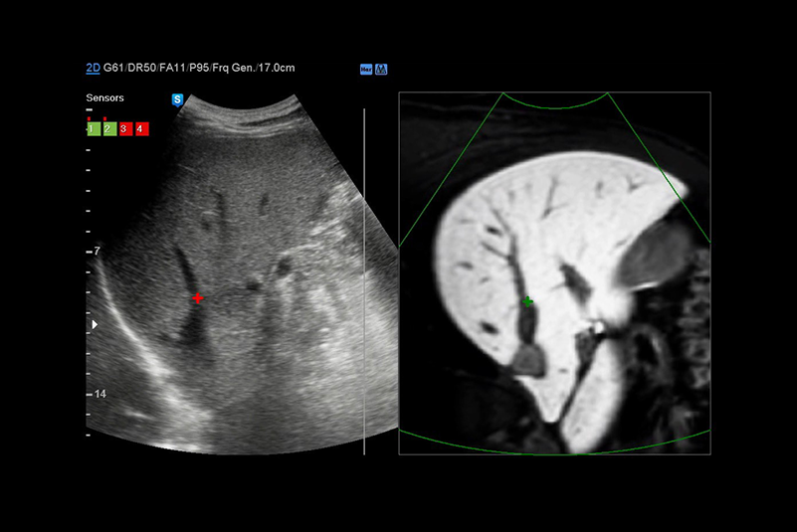This screenshot has height=532, width=797.
Task: Click the 7 cm mark on depth scale
Action: coord(97,253)
